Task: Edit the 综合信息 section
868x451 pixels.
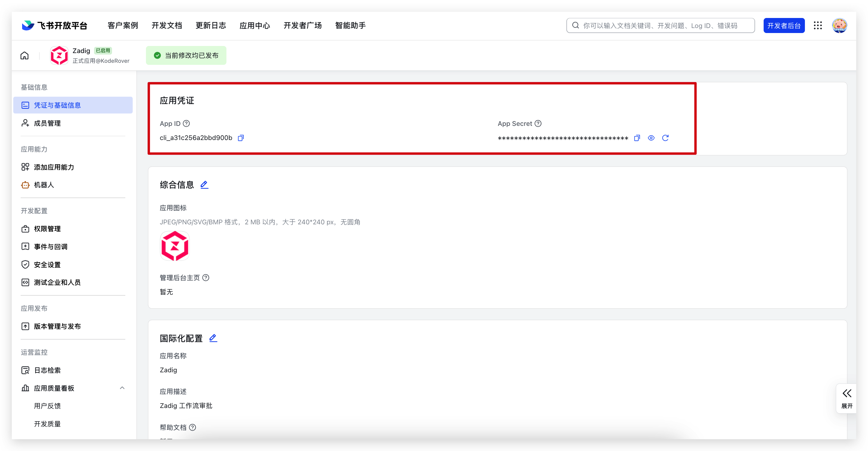Action: click(x=204, y=185)
